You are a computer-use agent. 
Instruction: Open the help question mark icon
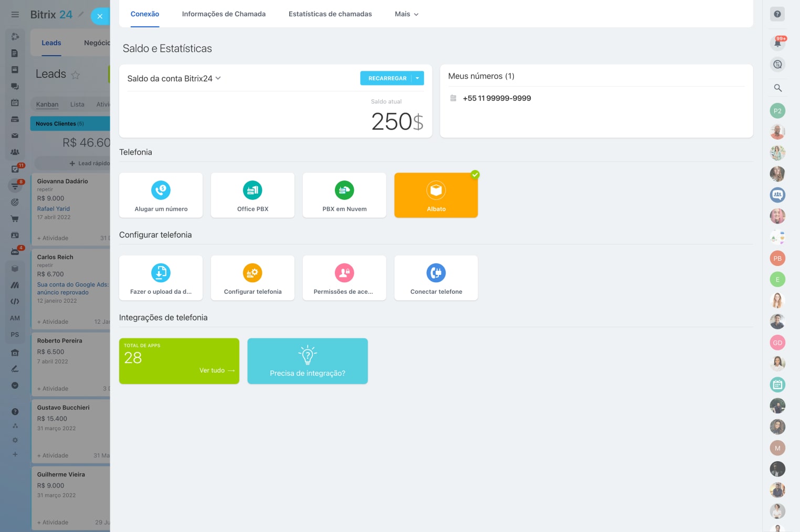pyautogui.click(x=777, y=14)
